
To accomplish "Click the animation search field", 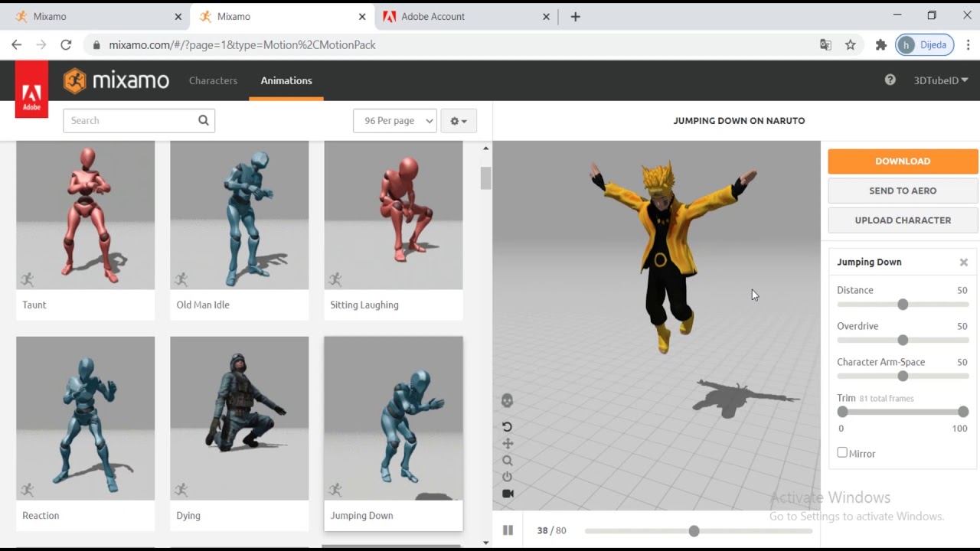I will [139, 120].
